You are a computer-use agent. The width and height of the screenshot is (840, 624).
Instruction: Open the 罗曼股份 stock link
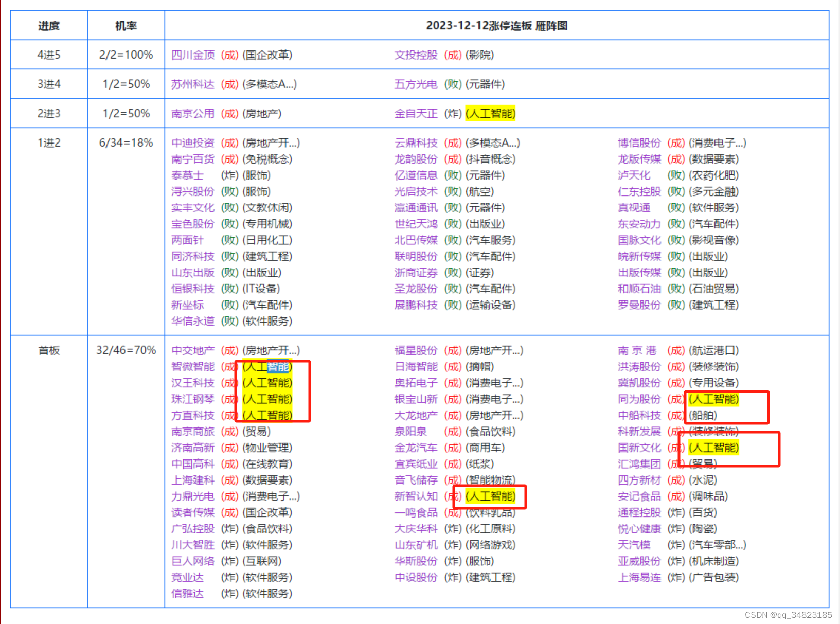click(x=639, y=305)
